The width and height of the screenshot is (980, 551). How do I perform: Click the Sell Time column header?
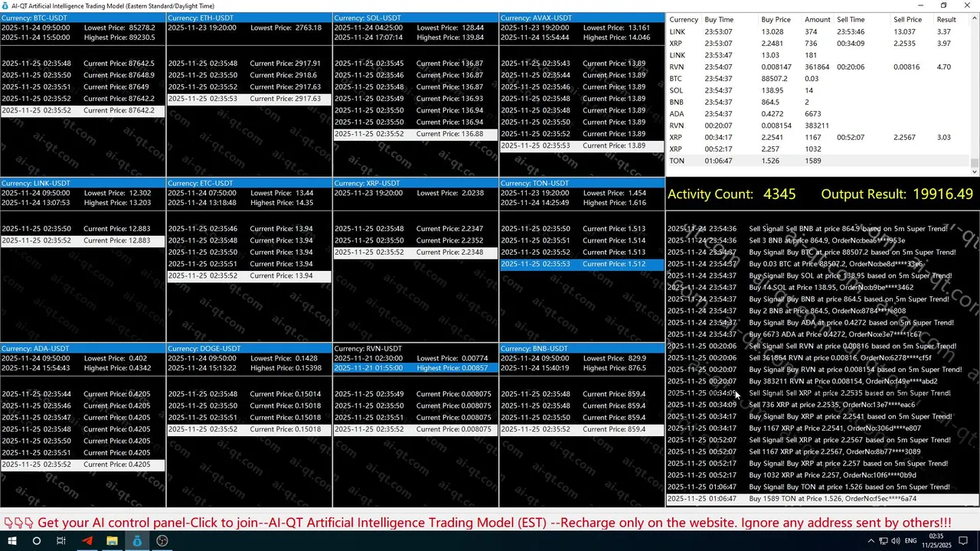coord(851,20)
